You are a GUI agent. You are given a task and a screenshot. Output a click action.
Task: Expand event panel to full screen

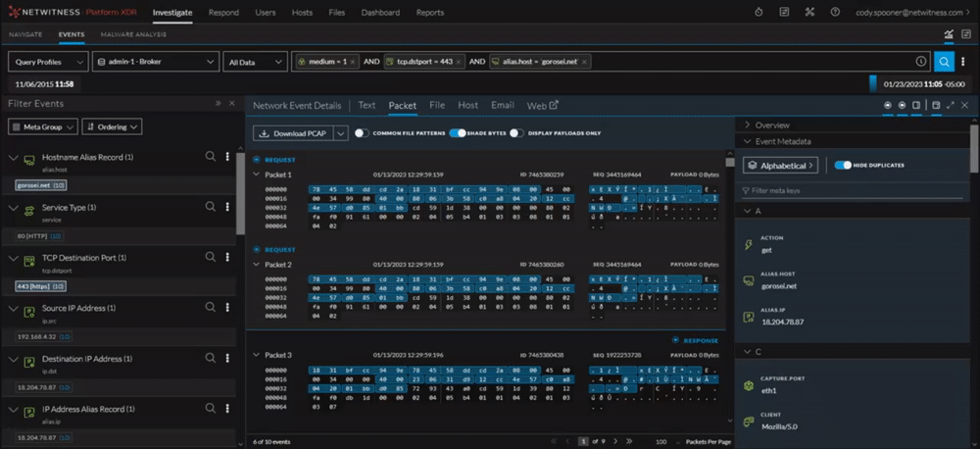[951, 105]
